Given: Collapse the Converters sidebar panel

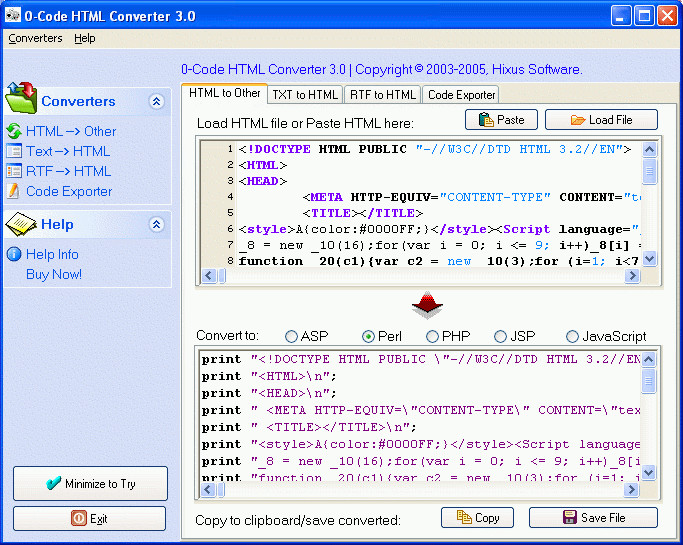Looking at the screenshot, I should pyautogui.click(x=156, y=102).
